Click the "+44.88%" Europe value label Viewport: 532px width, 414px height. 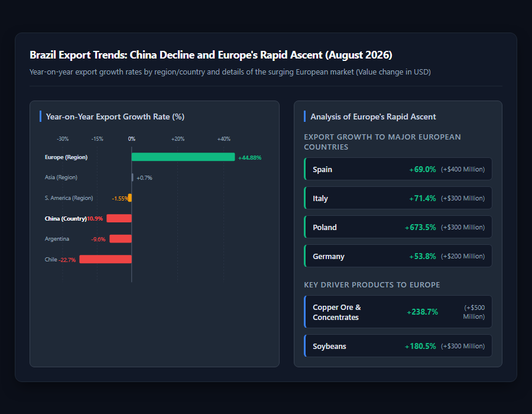pos(249,158)
